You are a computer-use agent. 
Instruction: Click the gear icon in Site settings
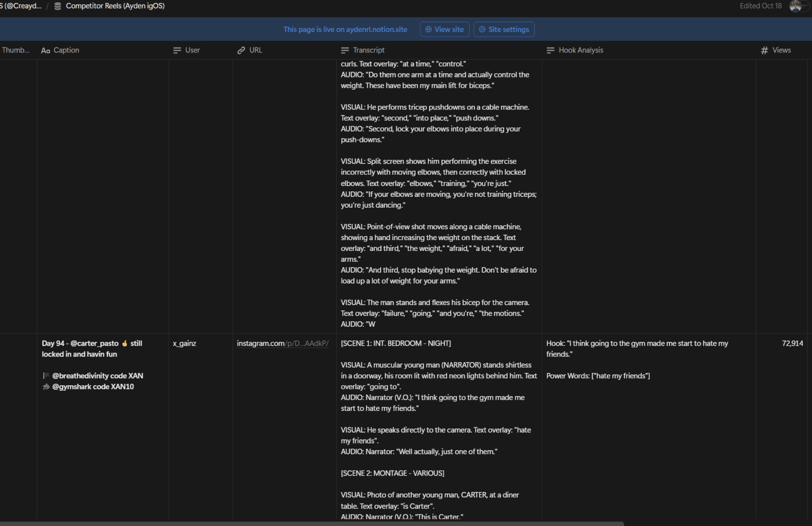tap(482, 30)
